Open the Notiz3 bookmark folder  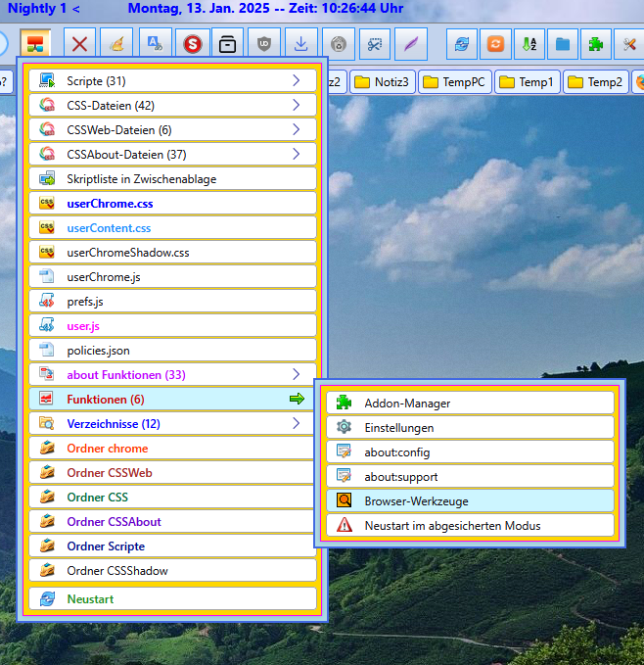click(383, 82)
